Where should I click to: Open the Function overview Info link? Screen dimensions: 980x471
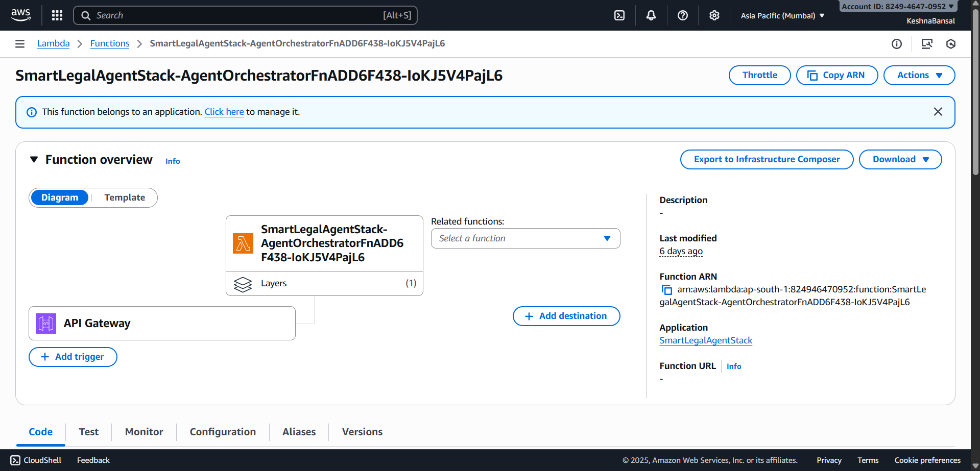173,161
